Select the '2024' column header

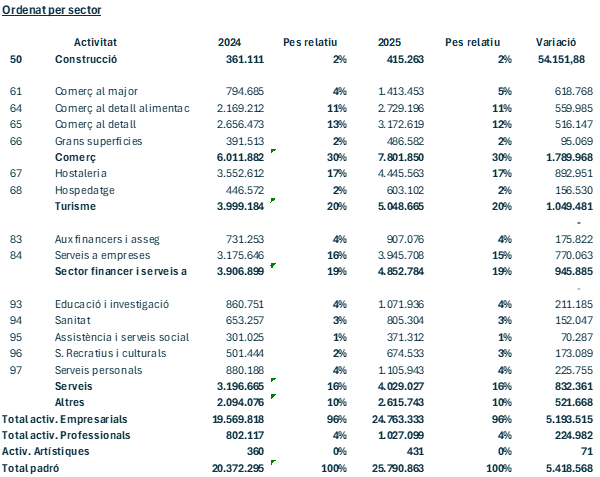(231, 42)
